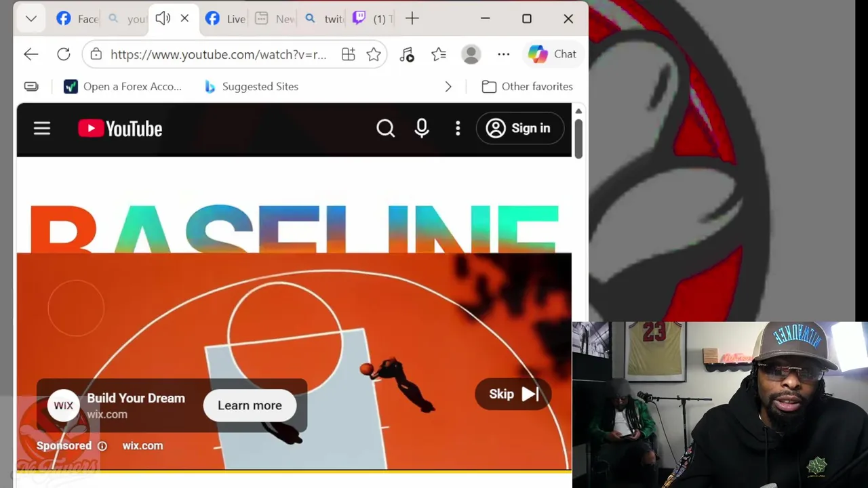
Task: Open the tab actions chevron menu
Action: pyautogui.click(x=31, y=19)
